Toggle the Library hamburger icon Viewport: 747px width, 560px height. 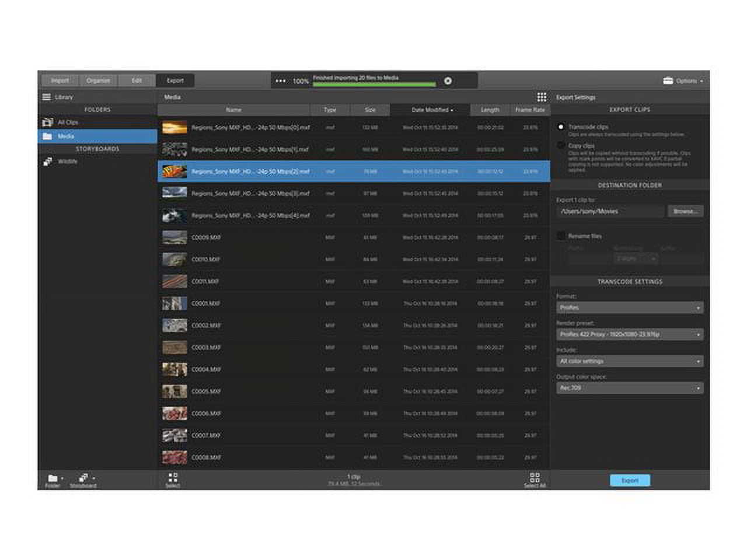point(47,97)
